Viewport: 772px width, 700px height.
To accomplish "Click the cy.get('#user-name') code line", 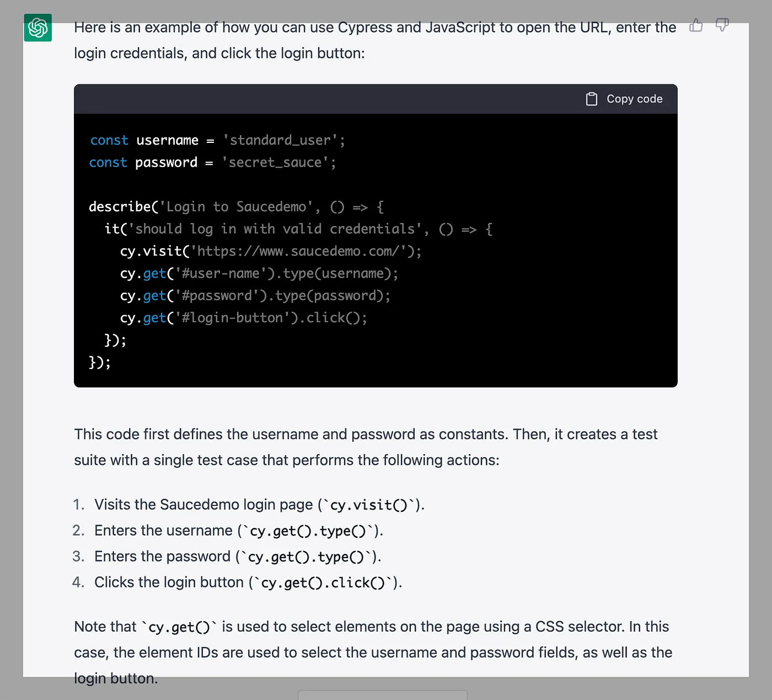I will coord(259,273).
